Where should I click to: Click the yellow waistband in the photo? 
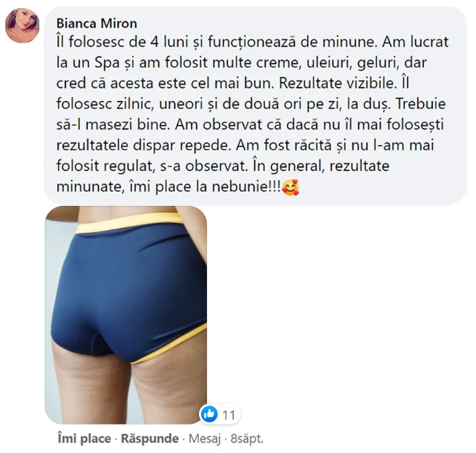129,222
